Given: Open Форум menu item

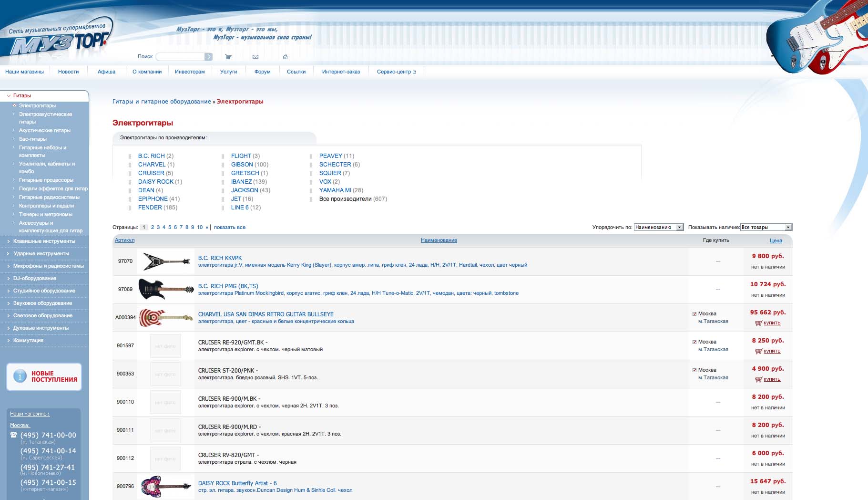Looking at the screenshot, I should [262, 72].
